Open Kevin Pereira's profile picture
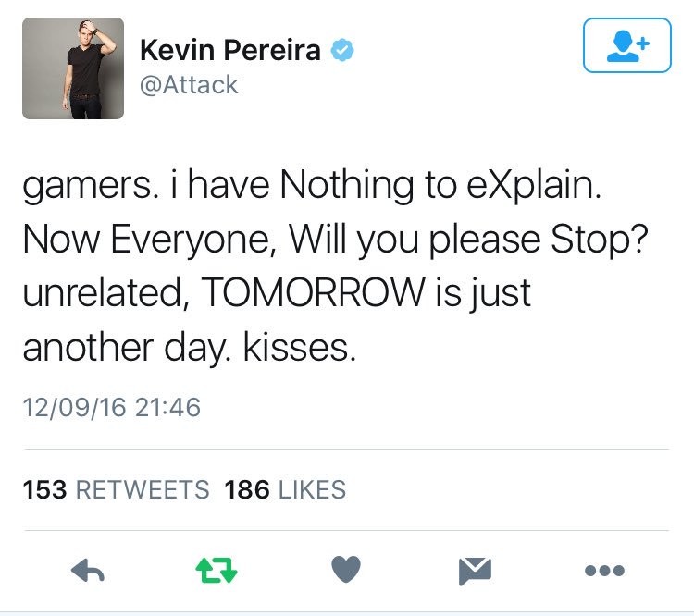The width and height of the screenshot is (694, 616). pos(73,68)
